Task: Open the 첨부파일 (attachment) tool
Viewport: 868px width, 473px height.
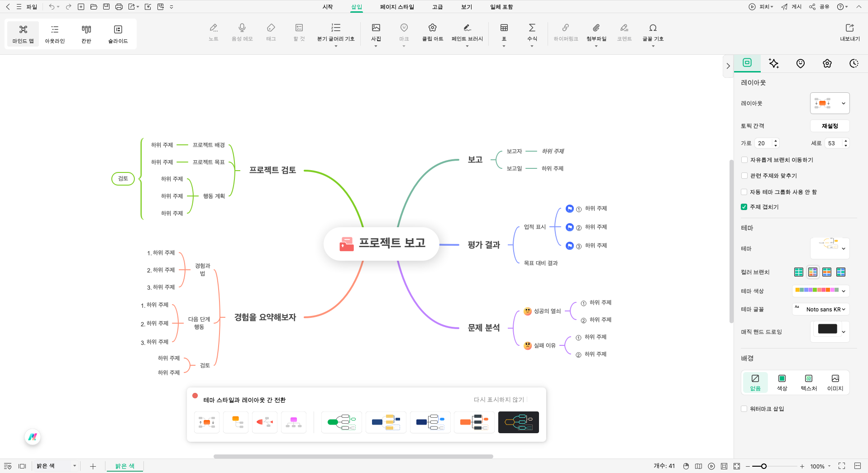Action: click(596, 33)
